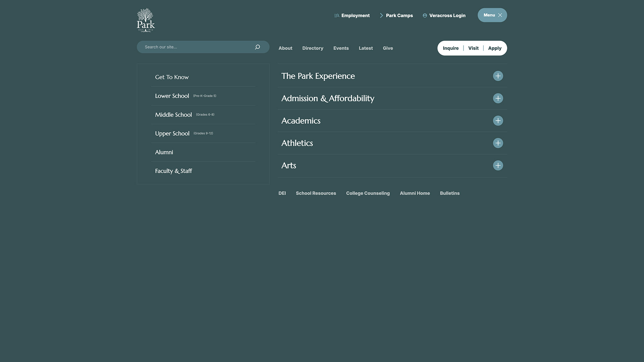Open the Directory menu item
Image resolution: width=644 pixels, height=362 pixels.
coord(313,48)
